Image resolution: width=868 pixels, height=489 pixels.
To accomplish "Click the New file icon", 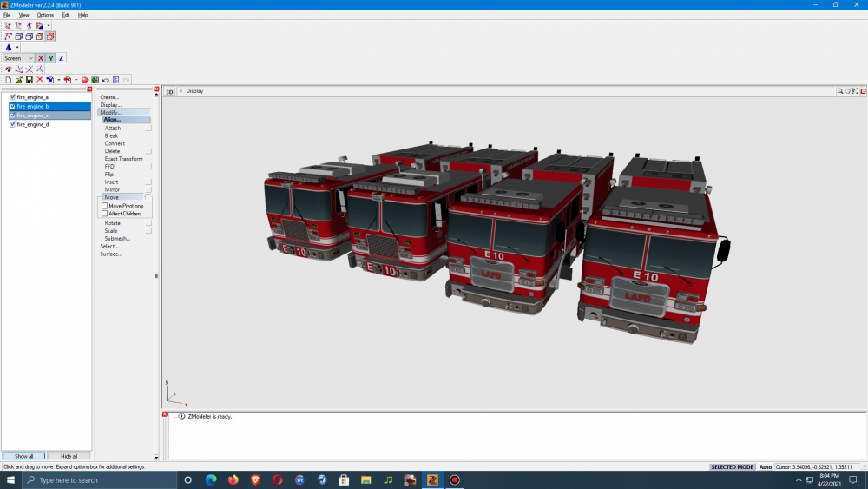I will tap(9, 80).
